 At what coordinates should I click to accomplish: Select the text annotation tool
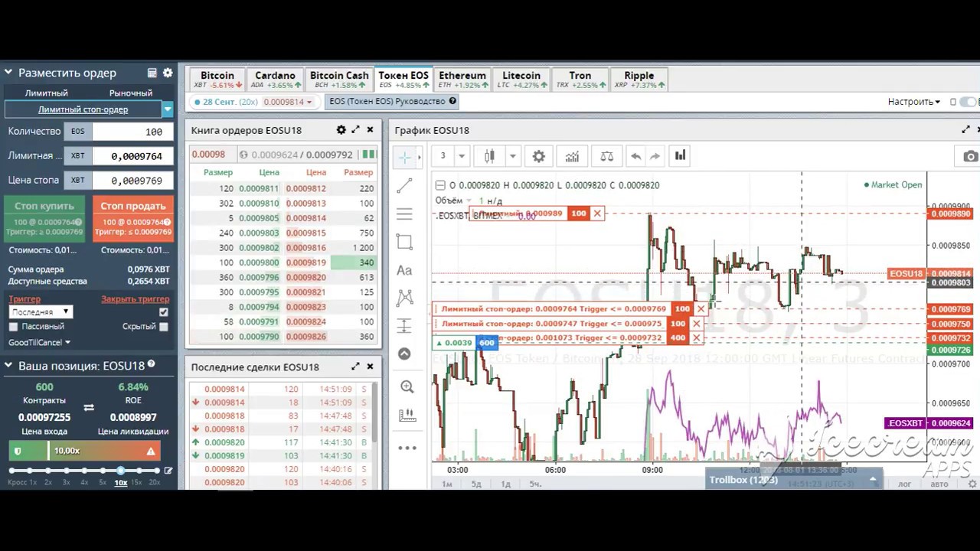pos(405,270)
